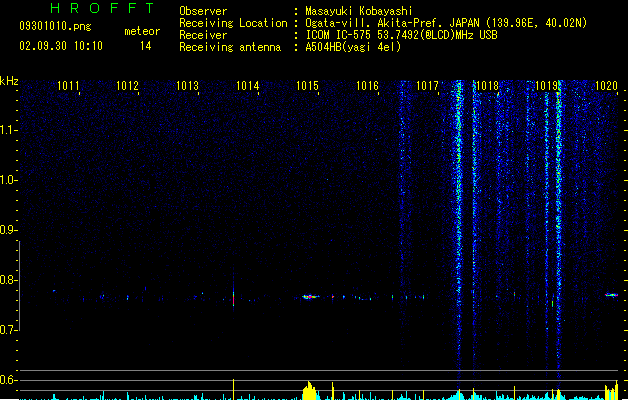Click the 0.6 frequency axis label

point(9,380)
